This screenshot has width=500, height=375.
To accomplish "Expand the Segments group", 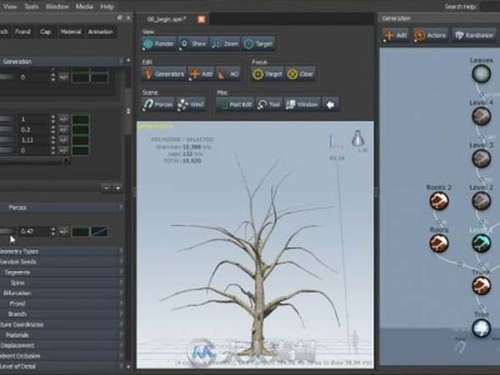I will (x=62, y=272).
